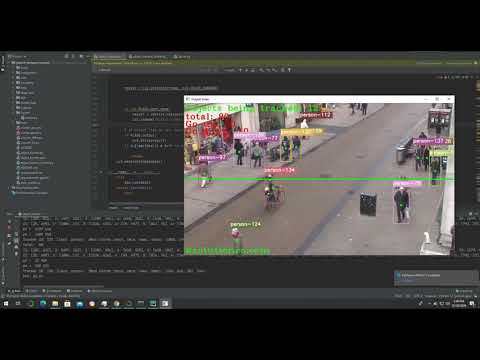
Task: Open the Event Log in the status bar
Action: (x=464, y=291)
